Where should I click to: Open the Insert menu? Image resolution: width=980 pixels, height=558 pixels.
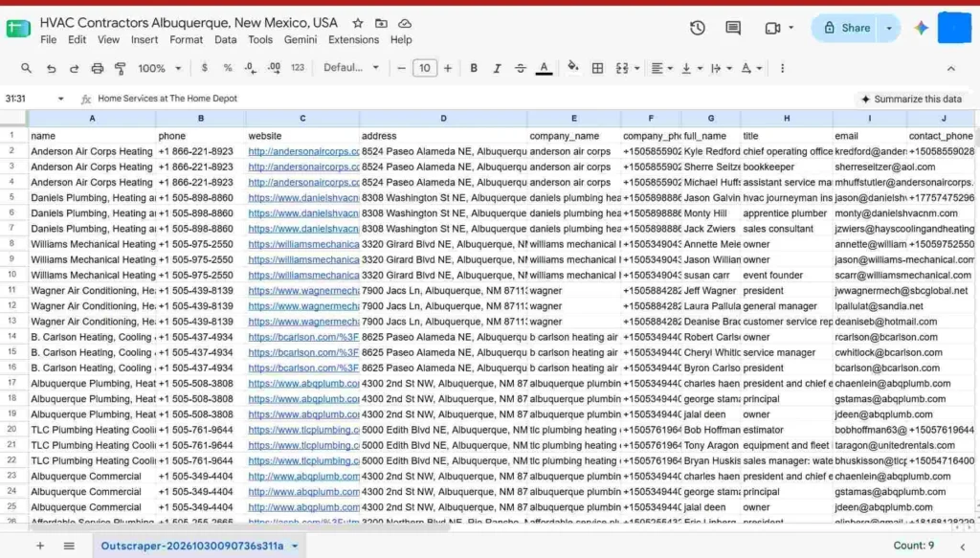pyautogui.click(x=145, y=40)
